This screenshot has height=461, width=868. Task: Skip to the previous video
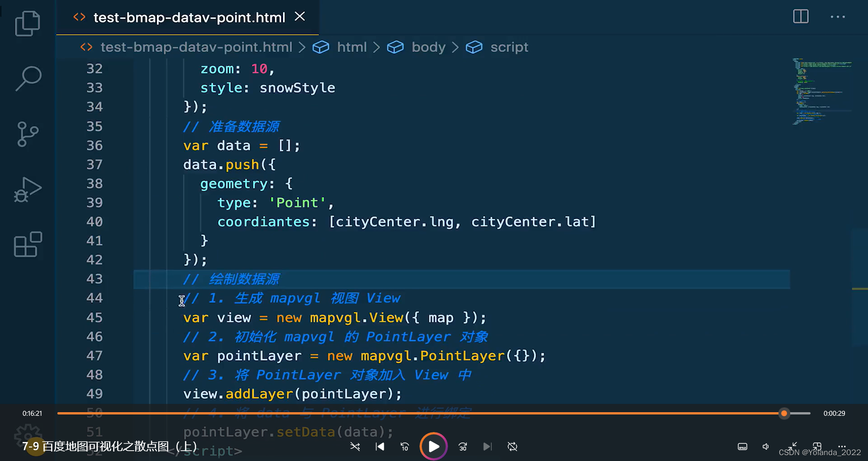click(x=380, y=447)
